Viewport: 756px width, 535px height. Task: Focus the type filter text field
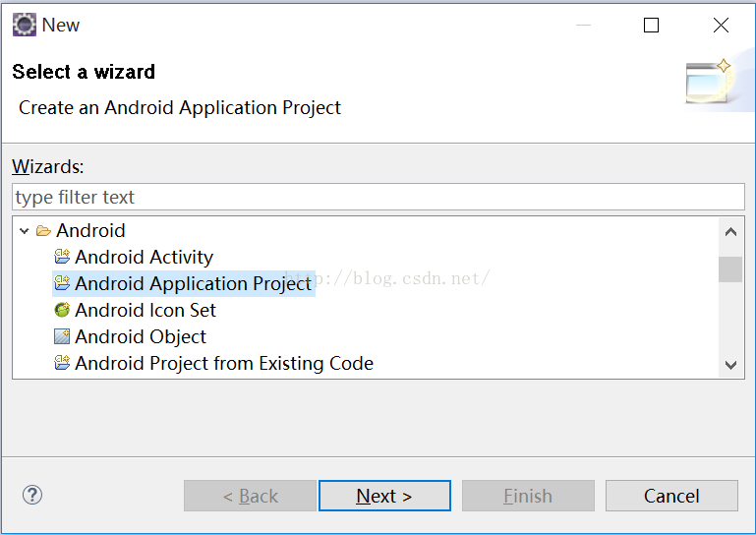(x=378, y=197)
